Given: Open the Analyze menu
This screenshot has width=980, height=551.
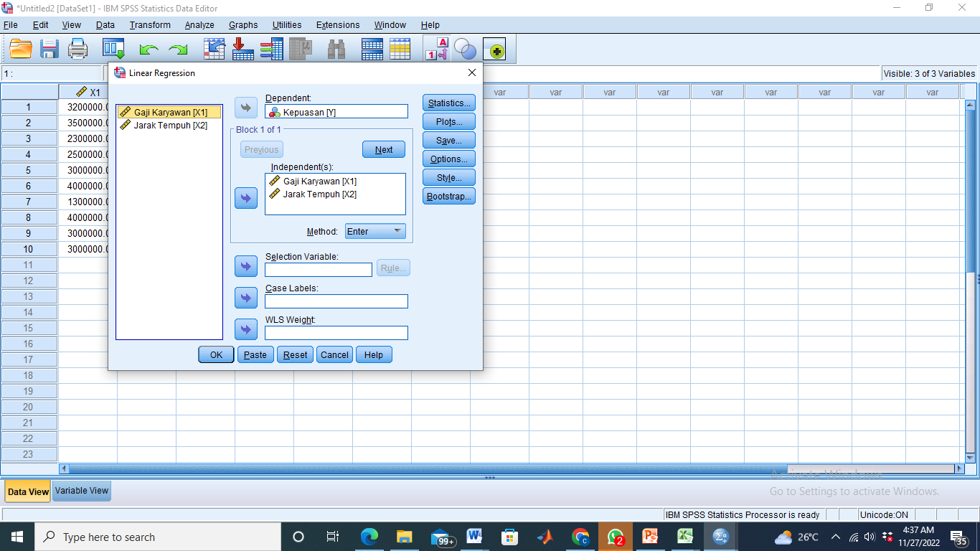Looking at the screenshot, I should [199, 25].
